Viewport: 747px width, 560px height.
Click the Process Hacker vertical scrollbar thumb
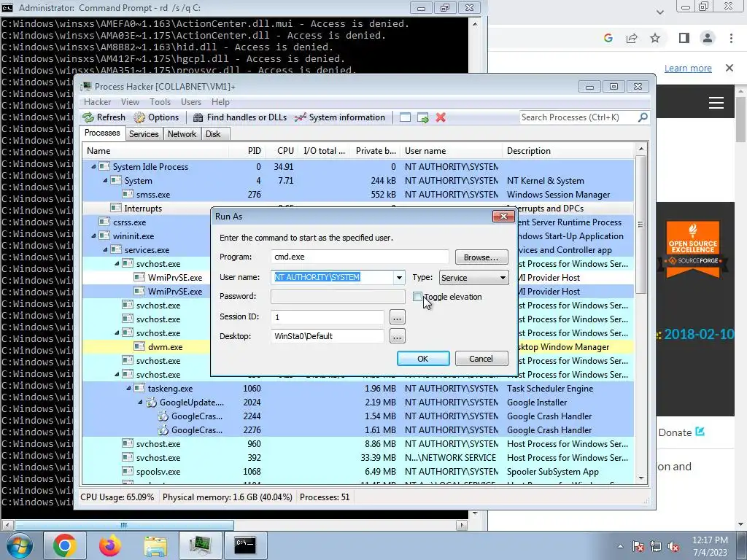click(x=640, y=224)
